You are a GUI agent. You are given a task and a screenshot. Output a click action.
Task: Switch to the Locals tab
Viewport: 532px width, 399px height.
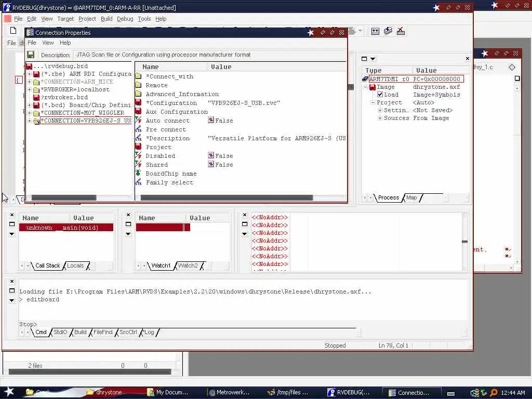[75, 265]
